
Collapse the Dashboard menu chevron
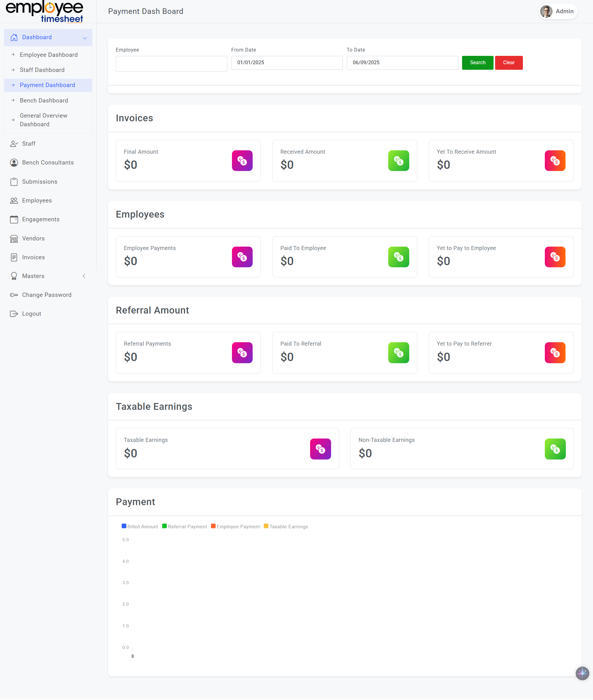coord(85,38)
